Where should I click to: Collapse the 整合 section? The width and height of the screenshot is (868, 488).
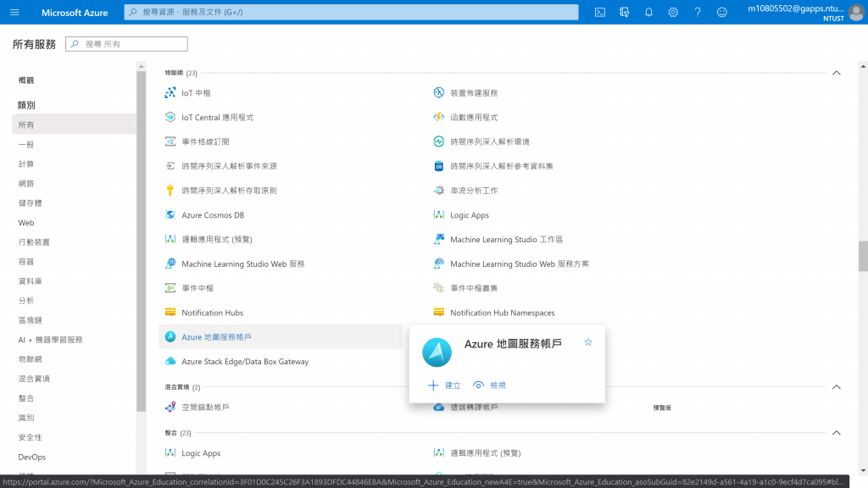point(837,433)
